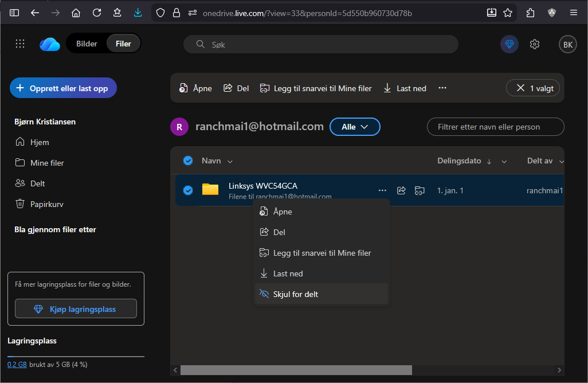
Task: Click Legg til snarvei til Mine filer toolbar button
Action: 316,88
